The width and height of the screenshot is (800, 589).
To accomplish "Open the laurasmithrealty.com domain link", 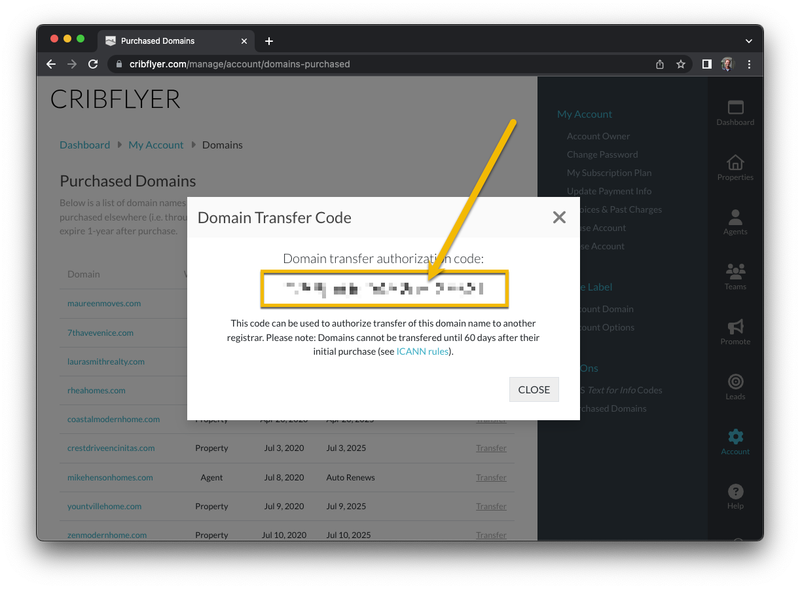I will coord(106,361).
